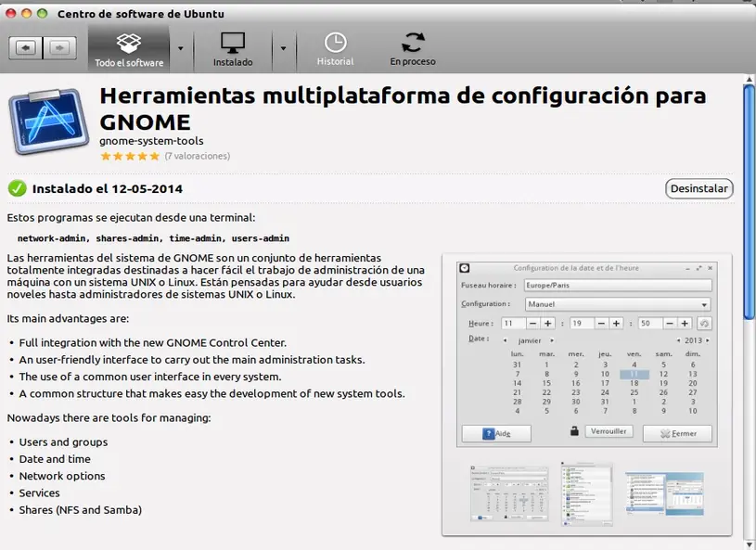
Task: Go forward with the right arrow button
Action: pyautogui.click(x=59, y=47)
